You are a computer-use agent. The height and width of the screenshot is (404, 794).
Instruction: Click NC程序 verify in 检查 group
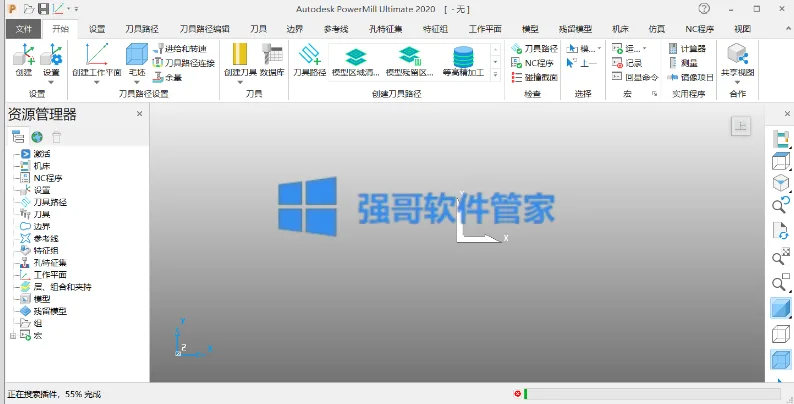[x=532, y=63]
